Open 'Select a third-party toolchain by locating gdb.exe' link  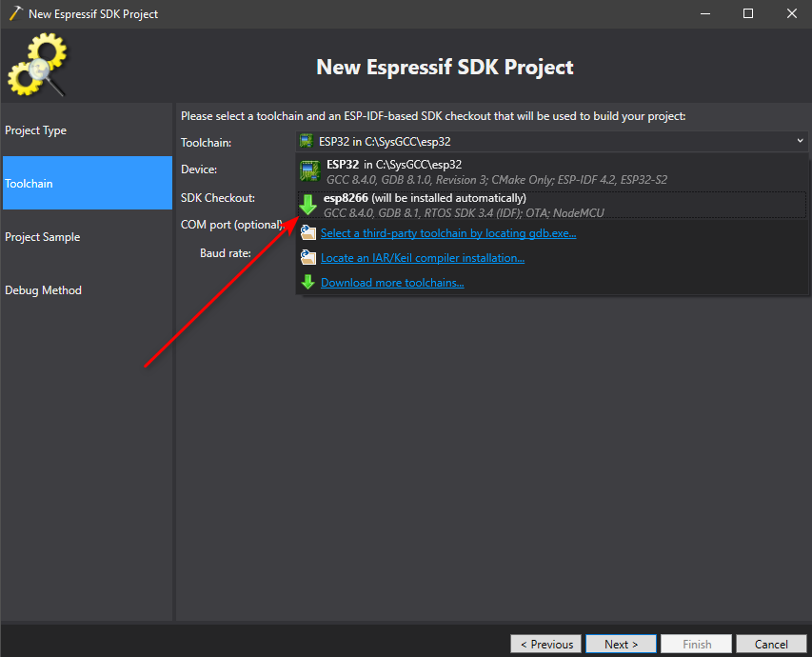point(448,233)
